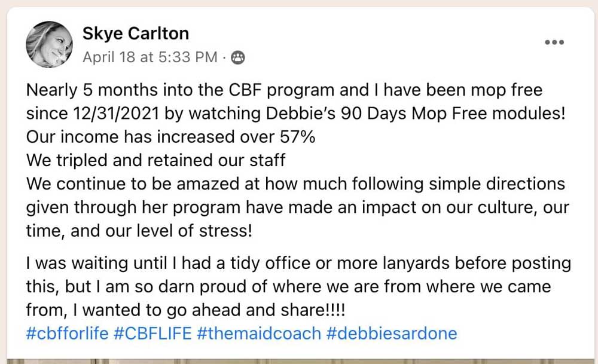
Task: Click the "given through her program" line
Action: [297, 207]
